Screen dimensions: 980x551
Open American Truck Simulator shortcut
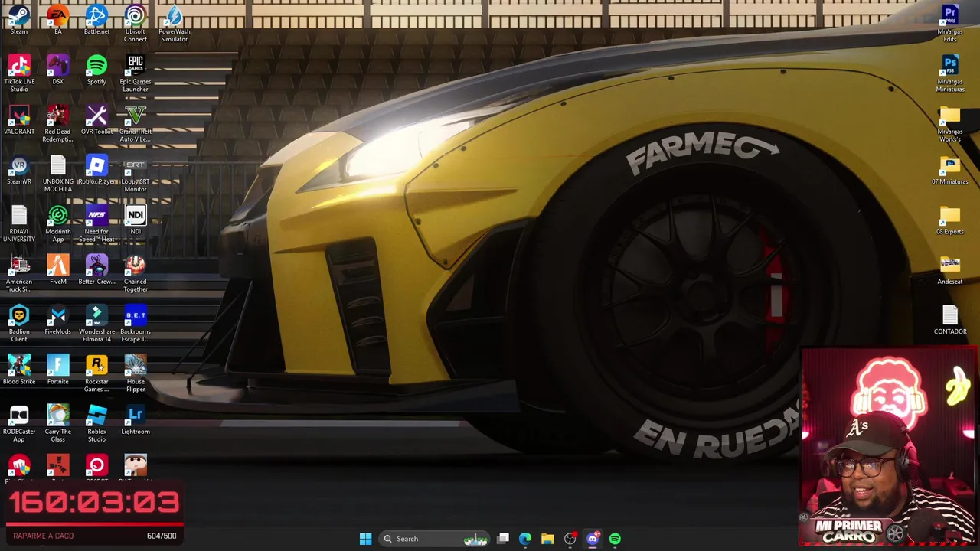(19, 274)
